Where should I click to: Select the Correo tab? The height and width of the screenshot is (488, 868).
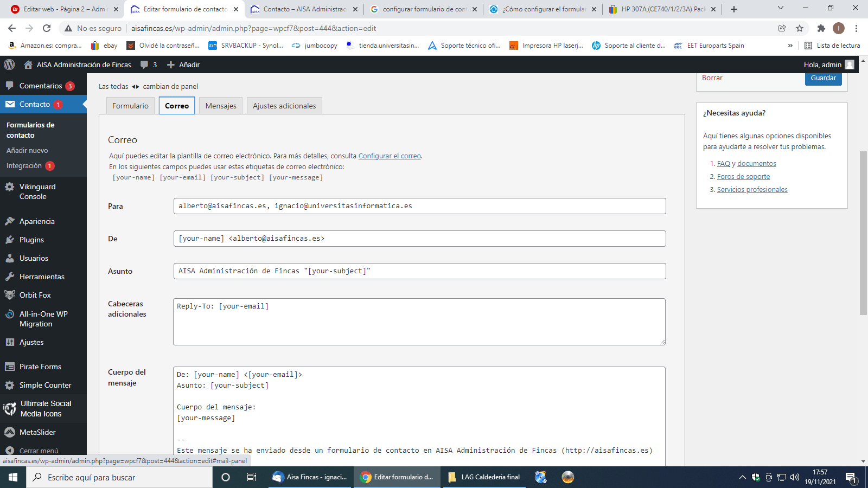point(177,106)
